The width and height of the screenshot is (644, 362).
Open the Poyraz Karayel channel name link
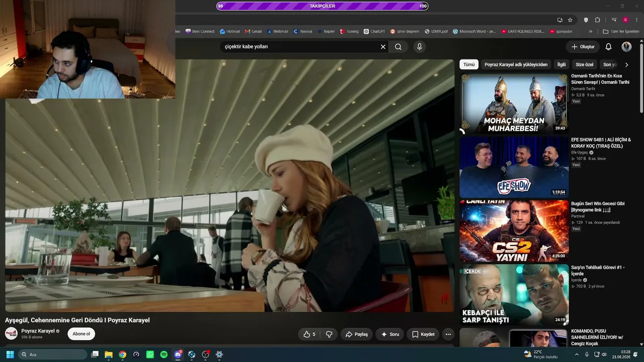click(x=38, y=331)
